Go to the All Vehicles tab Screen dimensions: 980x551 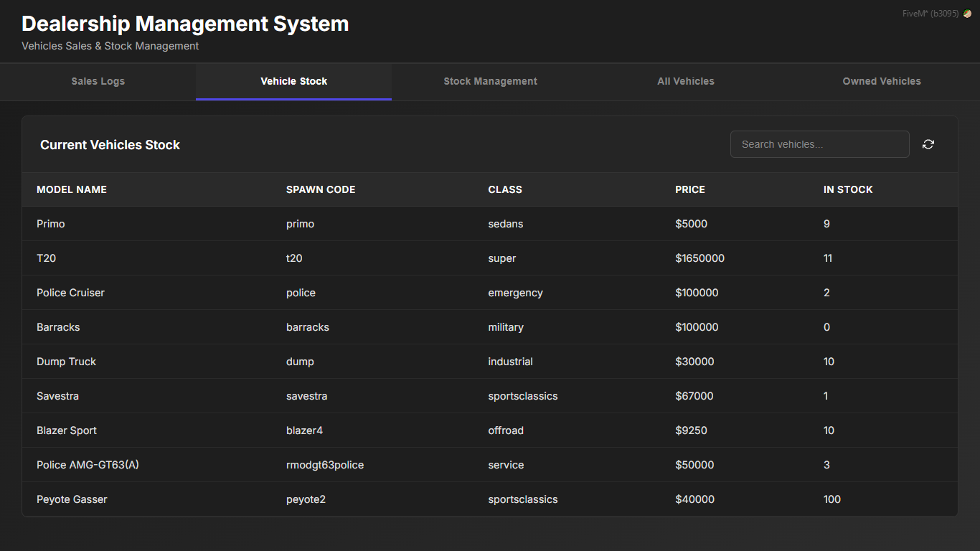pyautogui.click(x=686, y=81)
